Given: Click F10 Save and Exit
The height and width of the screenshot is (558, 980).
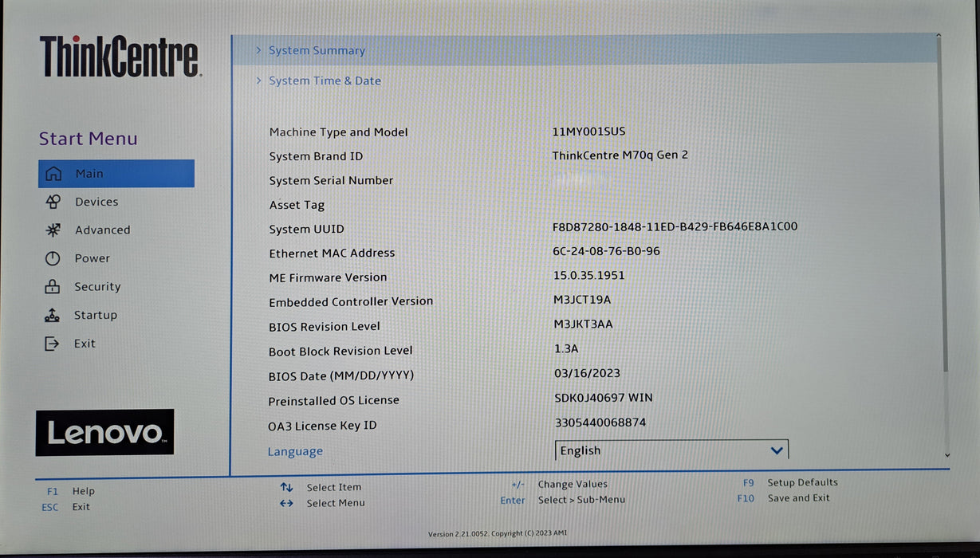Looking at the screenshot, I should point(784,498).
